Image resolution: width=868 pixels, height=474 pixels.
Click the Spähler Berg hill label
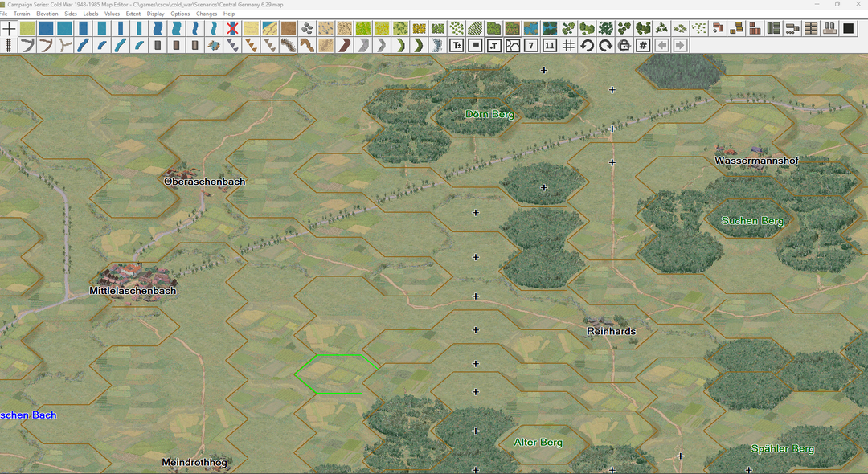pos(782,448)
